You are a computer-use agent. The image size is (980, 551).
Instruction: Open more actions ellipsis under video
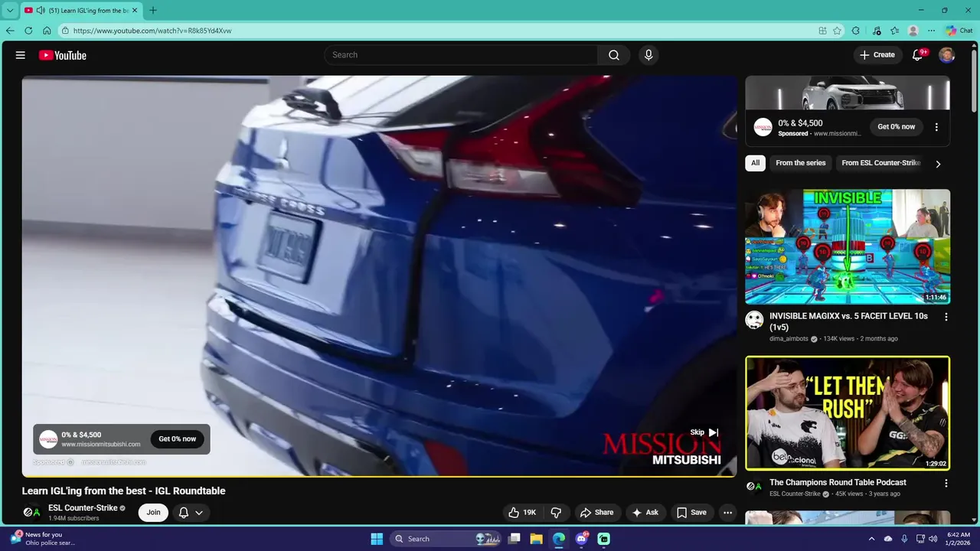(x=728, y=513)
